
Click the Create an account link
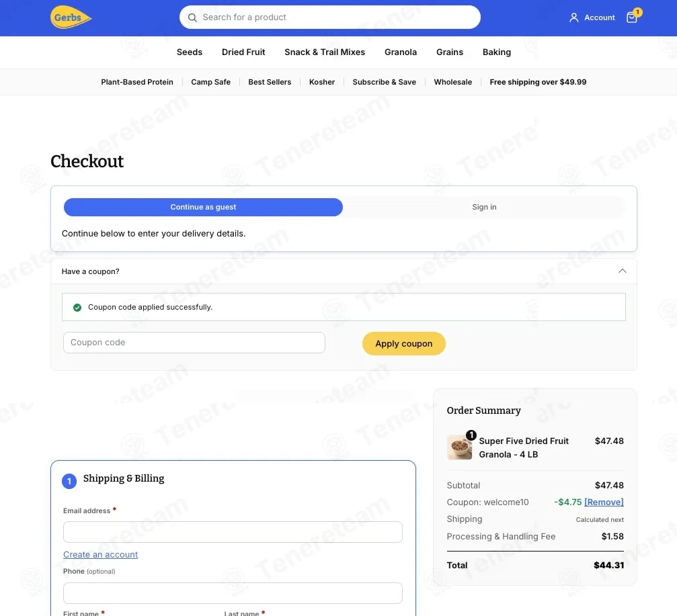100,555
